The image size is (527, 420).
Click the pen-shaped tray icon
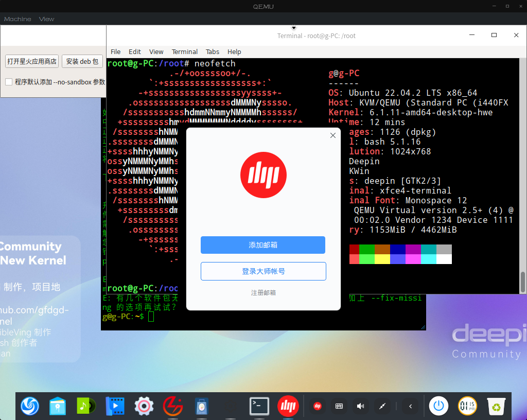click(382, 406)
